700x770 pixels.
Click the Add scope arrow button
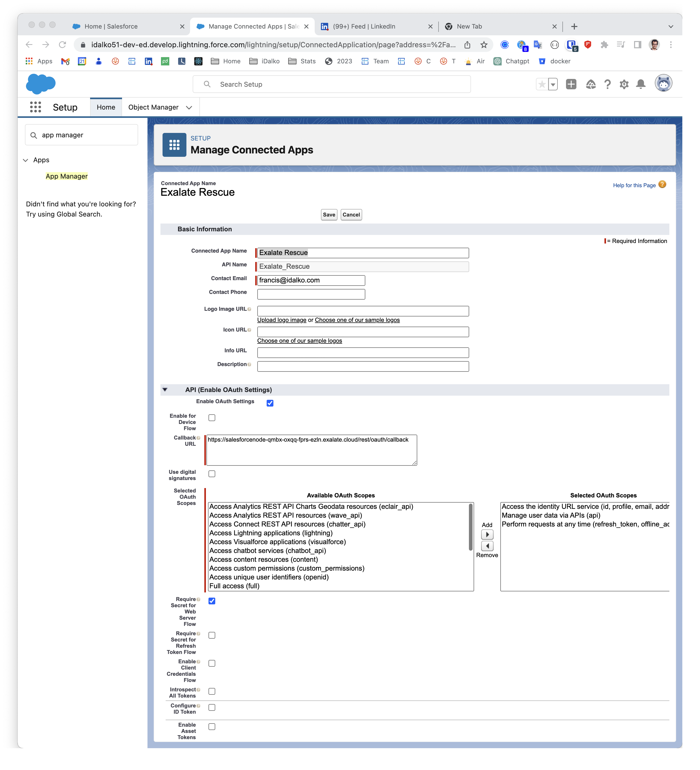tap(487, 534)
